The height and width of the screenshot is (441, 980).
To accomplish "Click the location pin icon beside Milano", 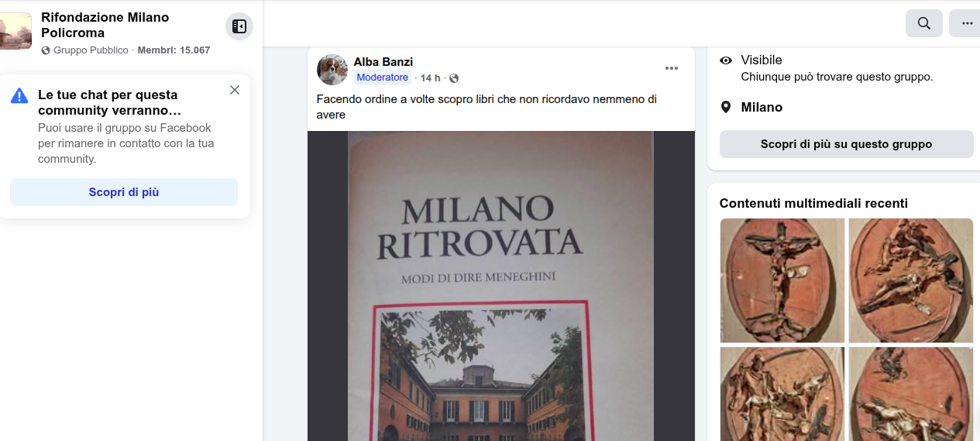I will click(x=726, y=107).
